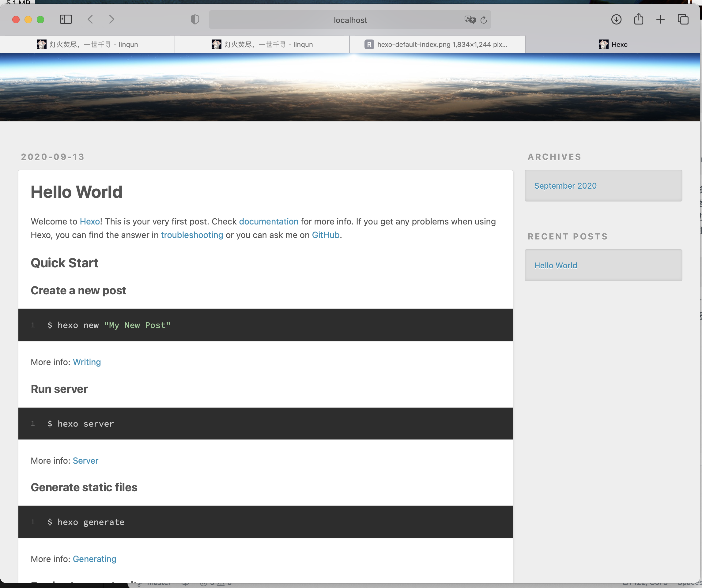Image resolution: width=702 pixels, height=588 pixels.
Task: Toggle the Safari sidebar icon
Action: (66, 19)
